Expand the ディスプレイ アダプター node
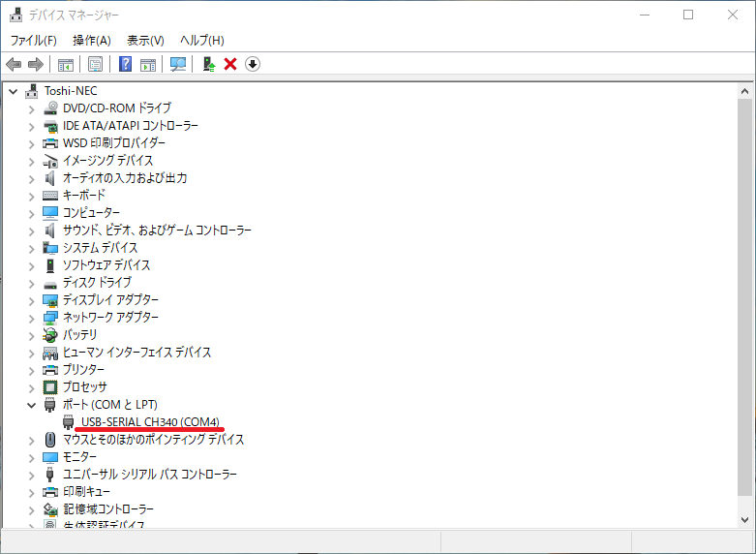 click(x=31, y=300)
